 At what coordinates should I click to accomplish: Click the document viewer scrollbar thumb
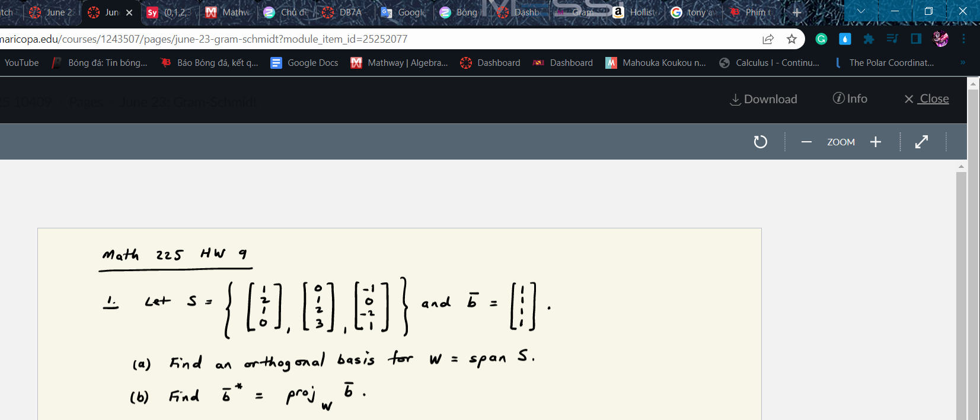(x=961, y=295)
